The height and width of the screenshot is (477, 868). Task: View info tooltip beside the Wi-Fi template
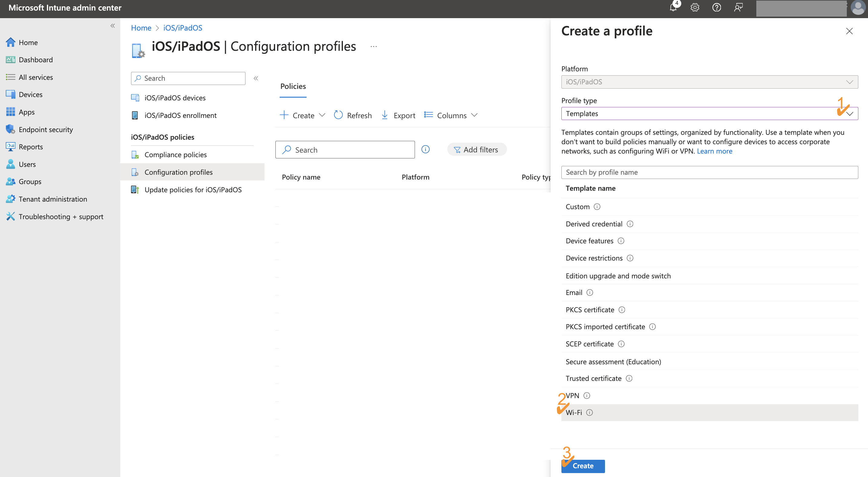pyautogui.click(x=590, y=412)
